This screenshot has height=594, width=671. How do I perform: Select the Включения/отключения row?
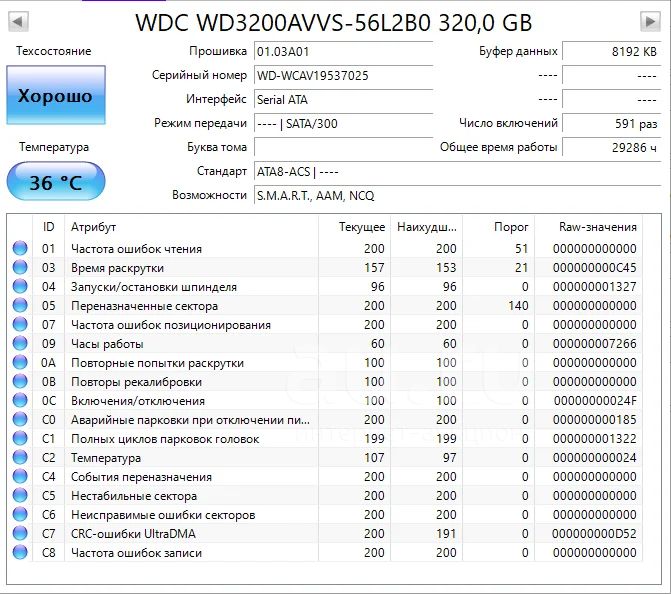coord(325,400)
